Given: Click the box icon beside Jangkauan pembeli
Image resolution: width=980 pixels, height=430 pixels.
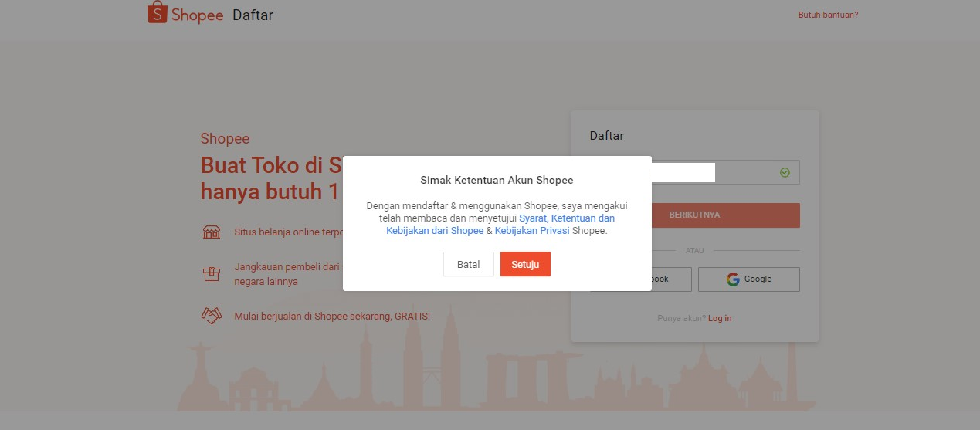Looking at the screenshot, I should (x=212, y=274).
